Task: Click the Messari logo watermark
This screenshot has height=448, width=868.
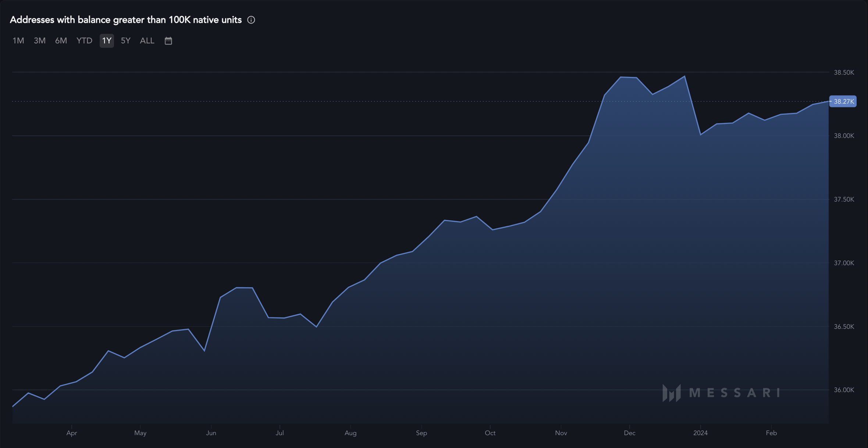Action: point(721,393)
